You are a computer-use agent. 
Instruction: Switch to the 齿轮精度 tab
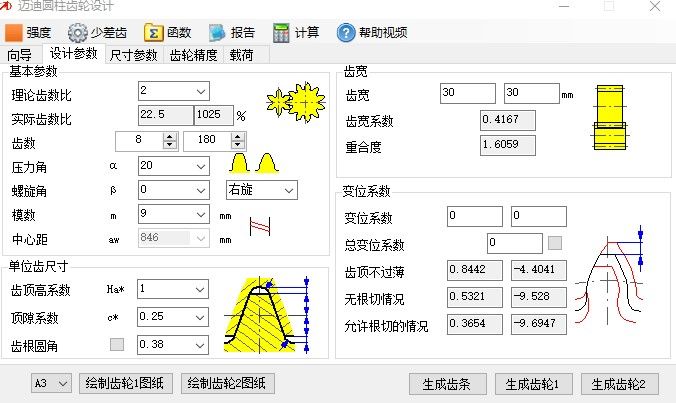(x=194, y=55)
